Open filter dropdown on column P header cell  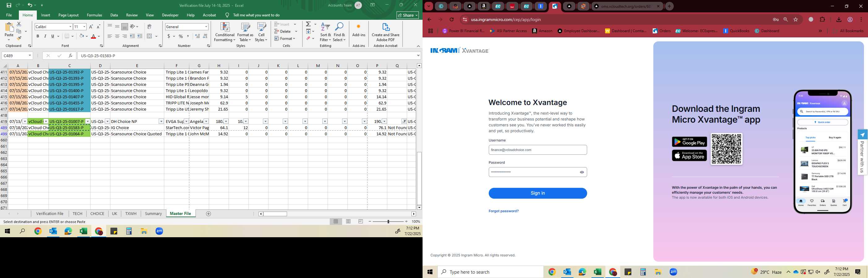click(385, 121)
